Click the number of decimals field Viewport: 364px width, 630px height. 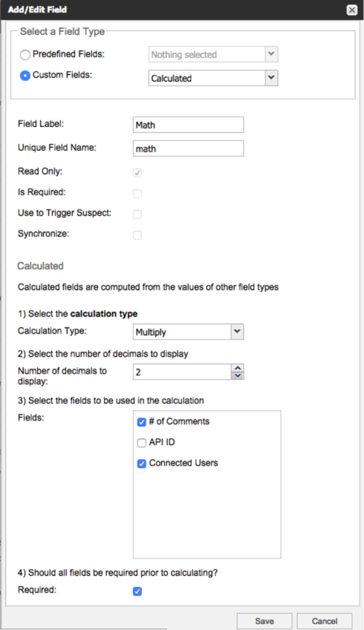point(182,372)
